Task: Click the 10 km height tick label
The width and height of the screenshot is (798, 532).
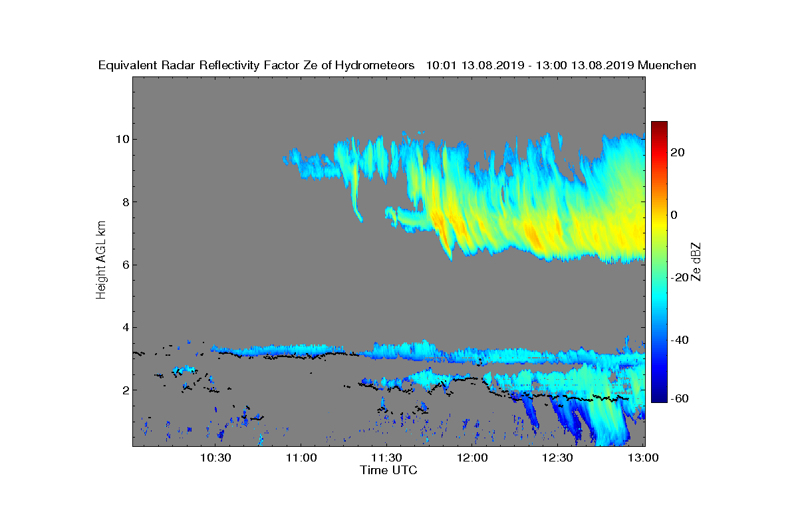Action: 121,139
